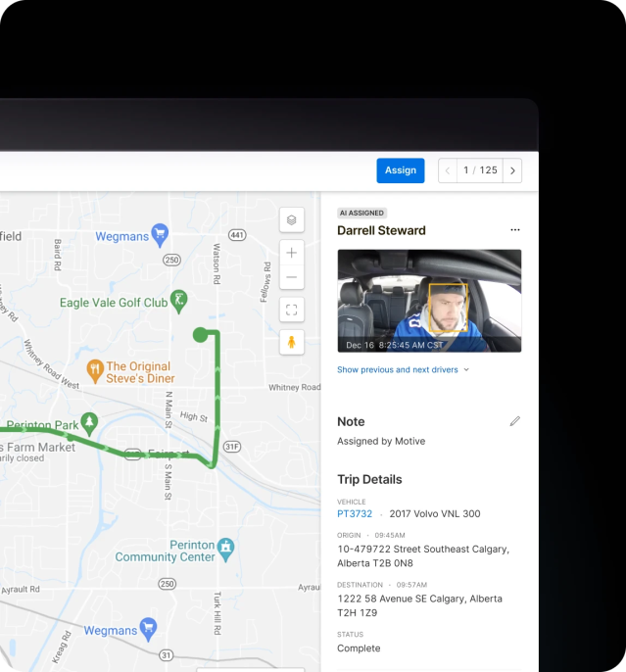Zoom out on the map
Image resolution: width=626 pixels, height=672 pixels.
[x=291, y=277]
